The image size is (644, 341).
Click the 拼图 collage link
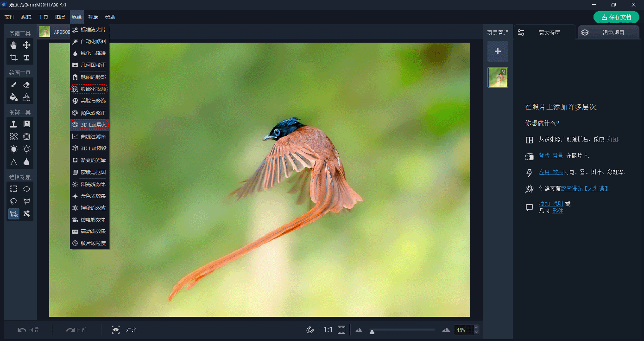[x=612, y=139]
